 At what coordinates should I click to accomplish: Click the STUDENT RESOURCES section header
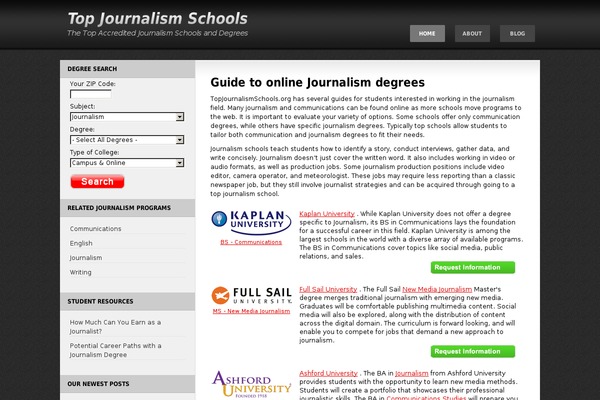coord(100,301)
